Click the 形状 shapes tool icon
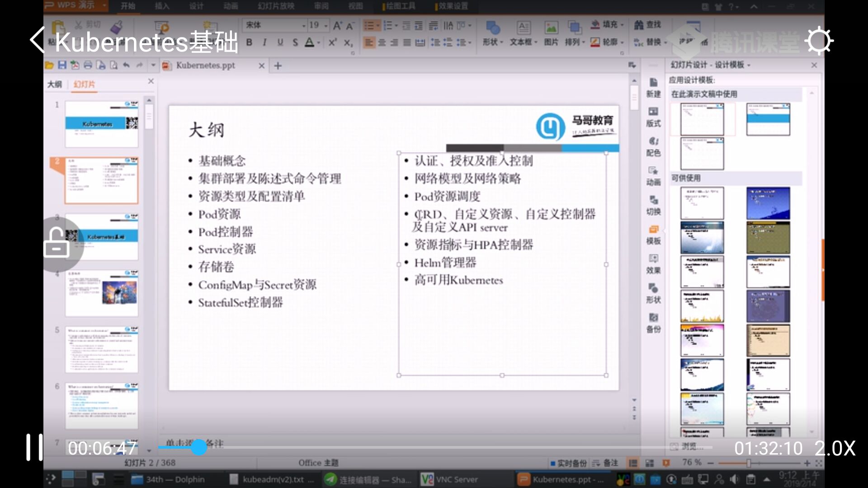 (x=492, y=28)
